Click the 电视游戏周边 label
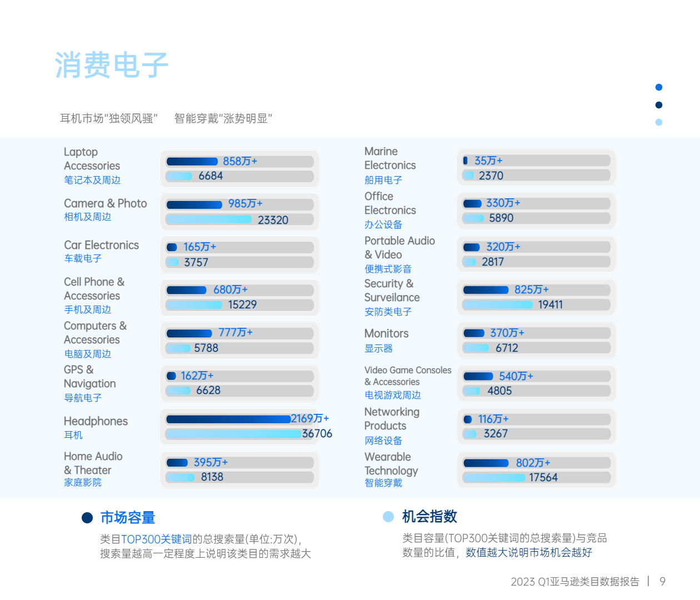 pyautogui.click(x=393, y=395)
